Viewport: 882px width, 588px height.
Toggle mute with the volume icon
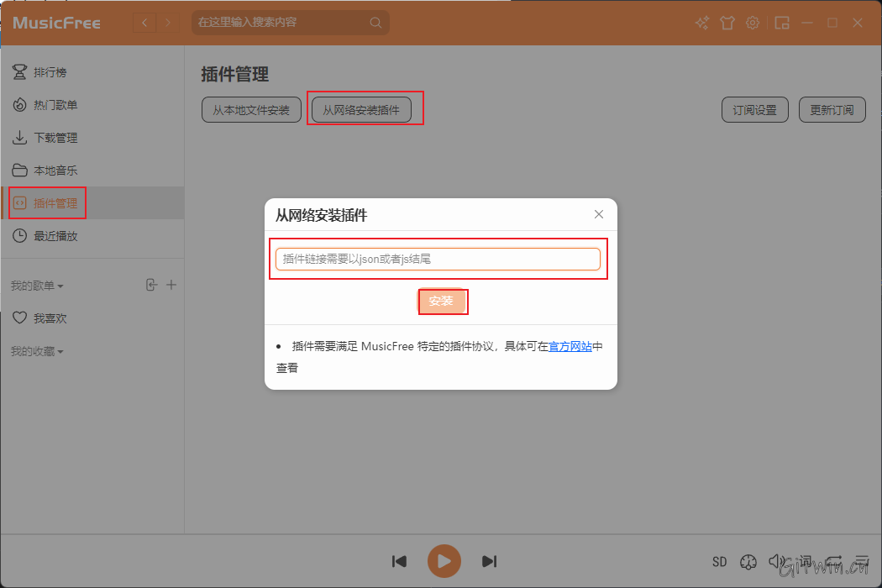(774, 561)
